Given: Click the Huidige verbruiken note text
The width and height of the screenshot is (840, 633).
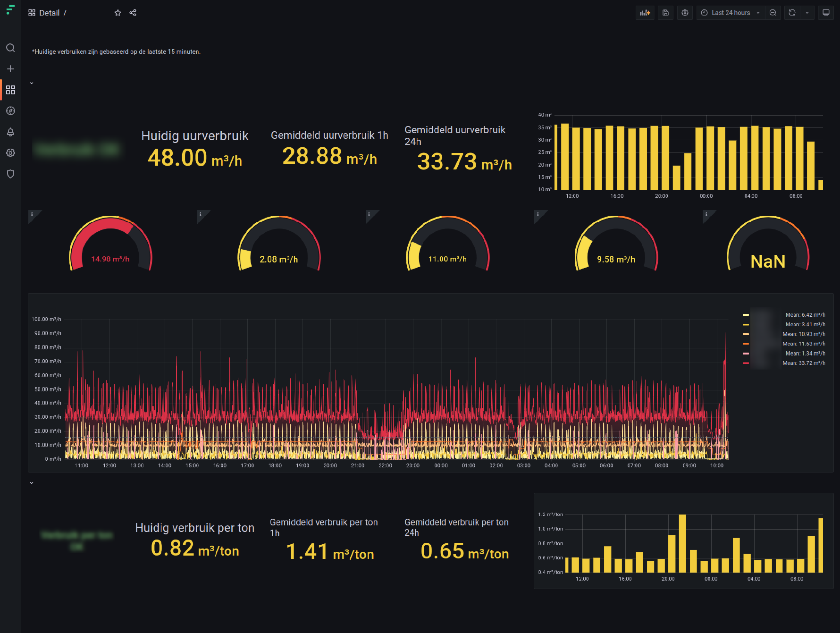Looking at the screenshot, I should (x=116, y=52).
